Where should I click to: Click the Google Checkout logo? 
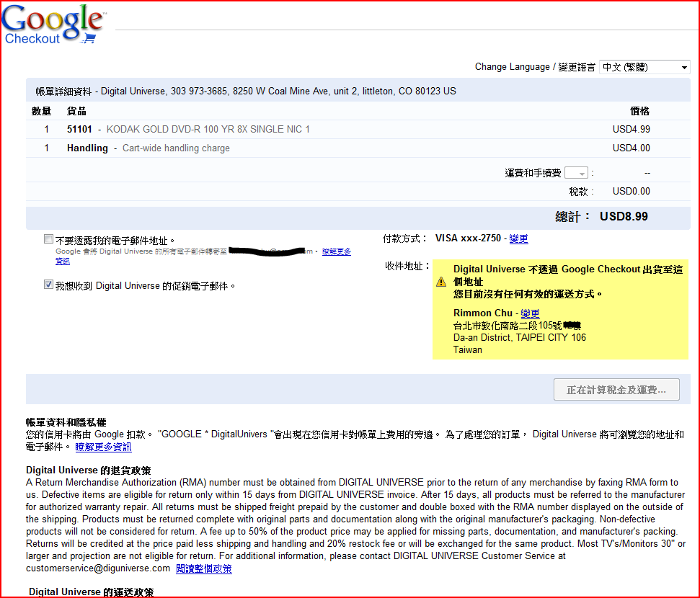(x=53, y=24)
